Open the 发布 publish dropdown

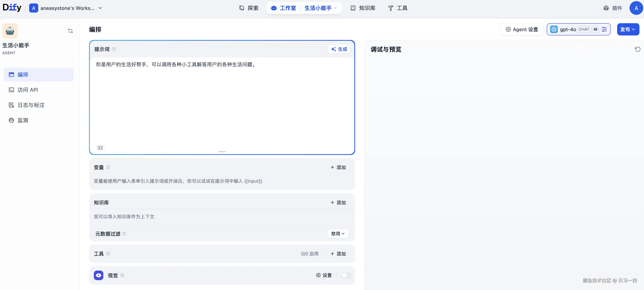628,29
